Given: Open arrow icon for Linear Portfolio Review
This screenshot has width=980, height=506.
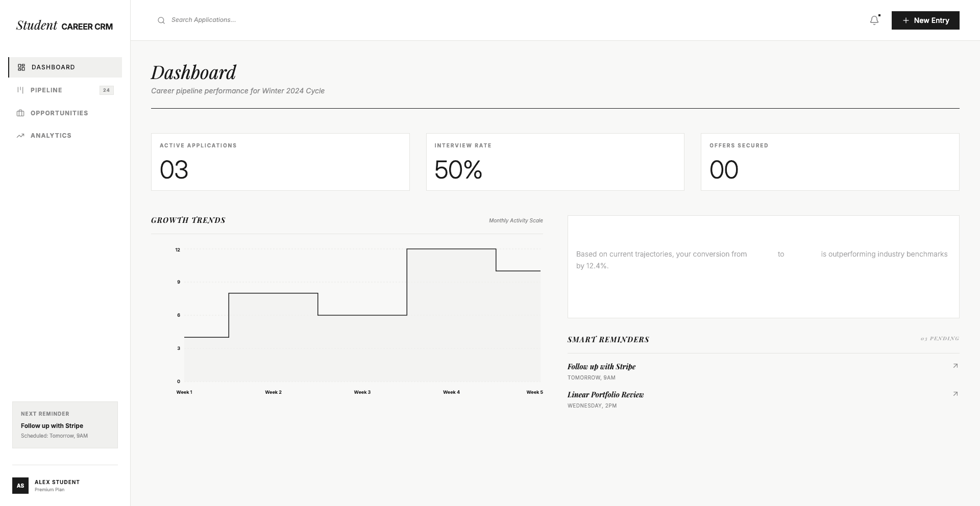Looking at the screenshot, I should [x=955, y=394].
